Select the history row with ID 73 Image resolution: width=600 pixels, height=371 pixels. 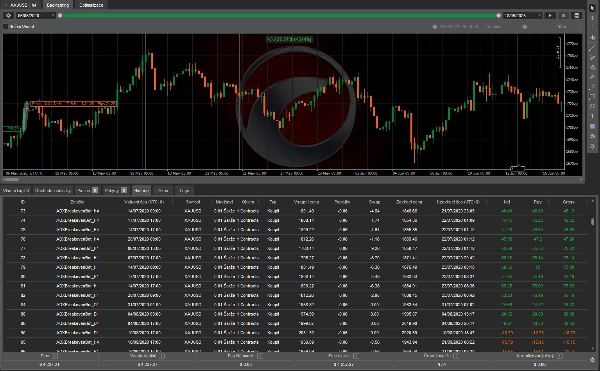click(295, 211)
